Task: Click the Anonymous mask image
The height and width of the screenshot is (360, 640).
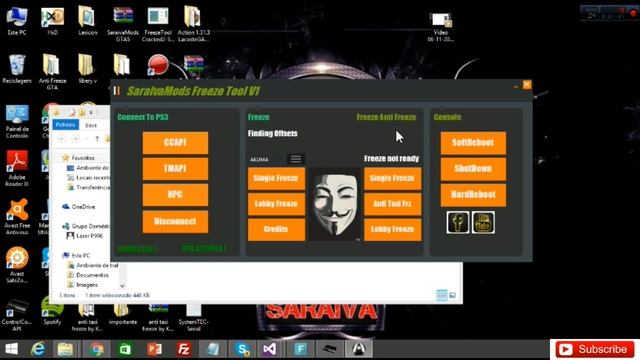Action: click(x=335, y=204)
